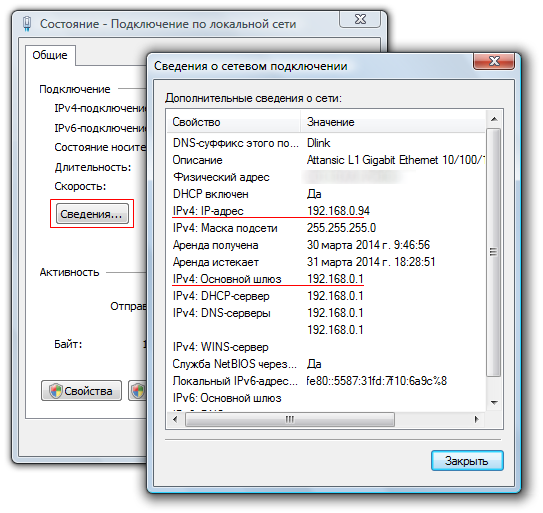This screenshot has width=543, height=513.
Task: Click the vertical scrollbar up arrow
Action: tap(494, 119)
